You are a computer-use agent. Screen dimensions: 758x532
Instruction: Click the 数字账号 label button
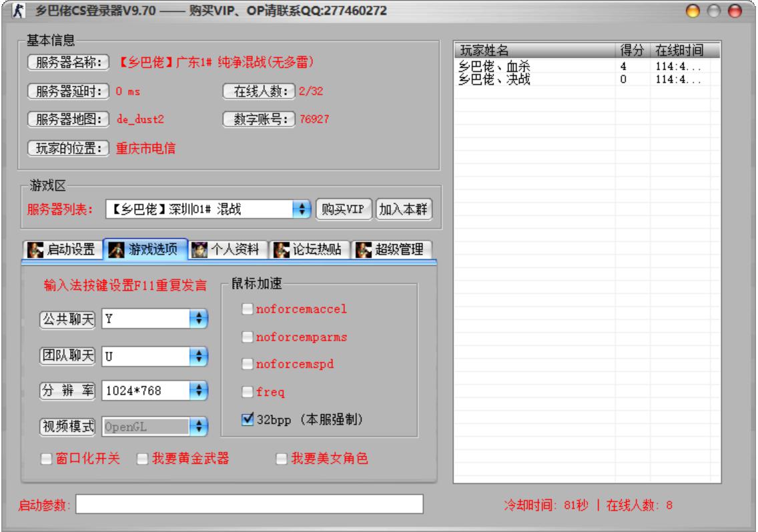coord(259,119)
